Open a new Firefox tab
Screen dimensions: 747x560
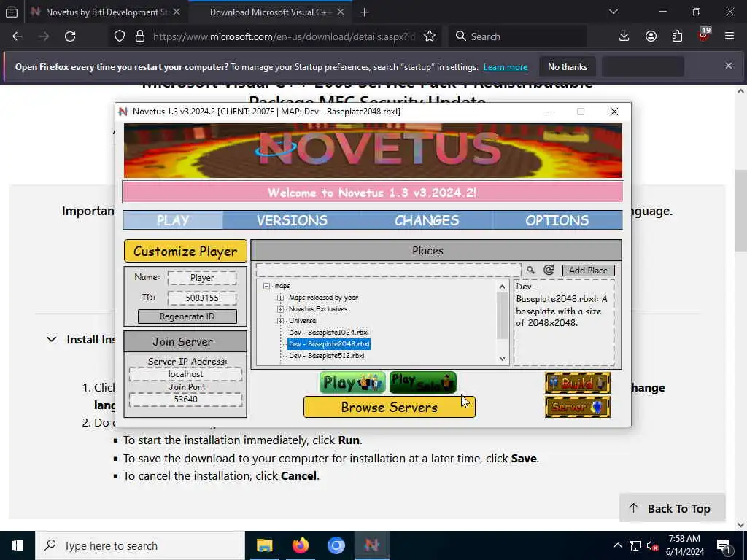coord(365,12)
